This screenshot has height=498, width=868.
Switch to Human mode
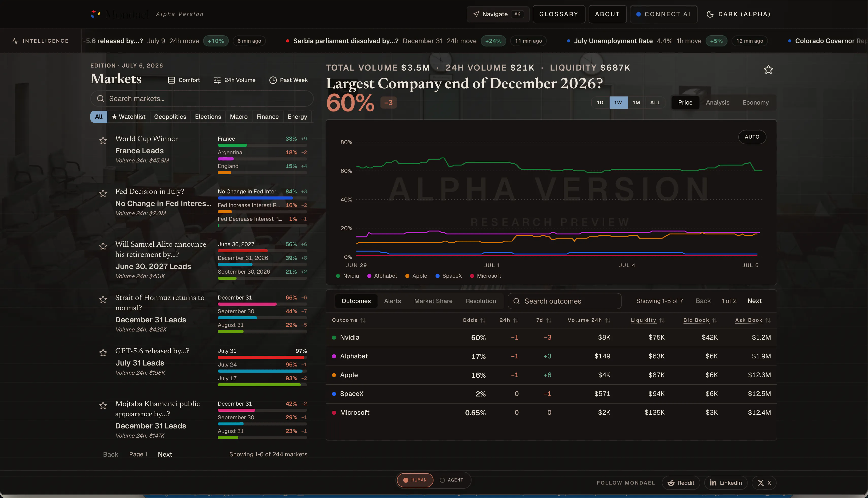pyautogui.click(x=415, y=480)
